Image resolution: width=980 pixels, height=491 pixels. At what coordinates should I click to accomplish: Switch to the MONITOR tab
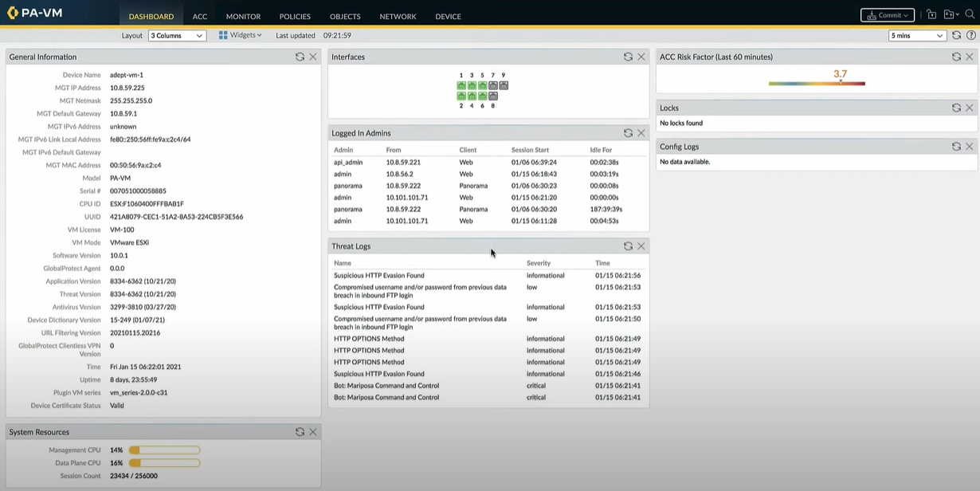click(242, 16)
